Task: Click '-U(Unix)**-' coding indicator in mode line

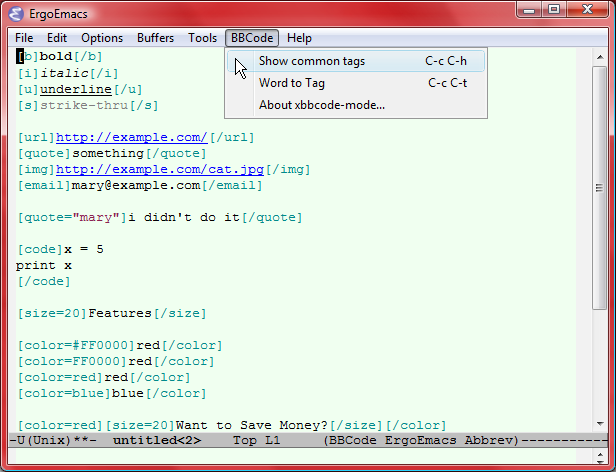Action: [x=53, y=440]
